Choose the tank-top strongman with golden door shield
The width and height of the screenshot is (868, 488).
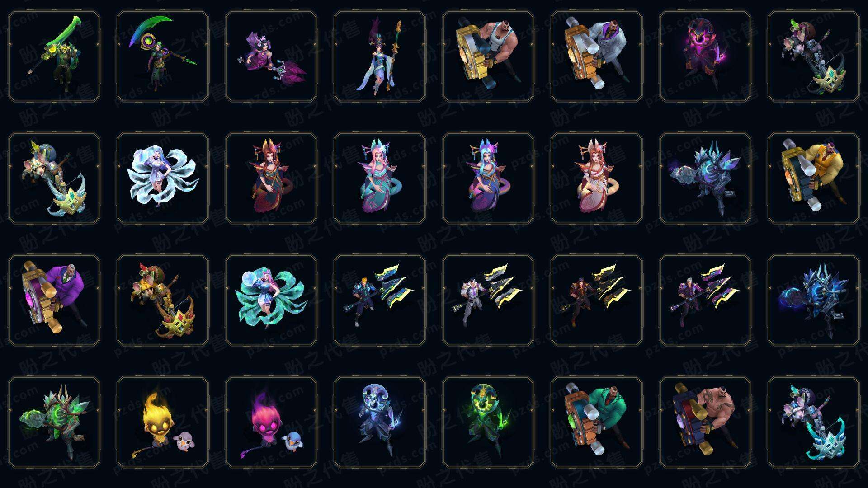[x=488, y=56]
